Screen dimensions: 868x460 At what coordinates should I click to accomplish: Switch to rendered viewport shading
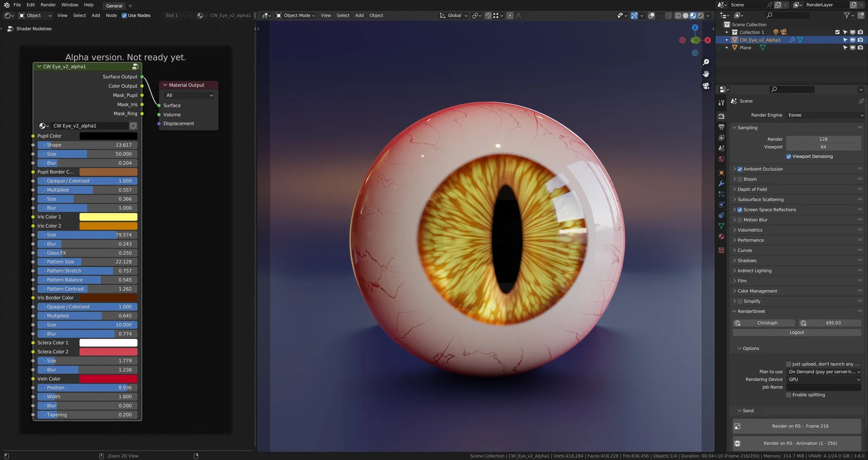700,16
